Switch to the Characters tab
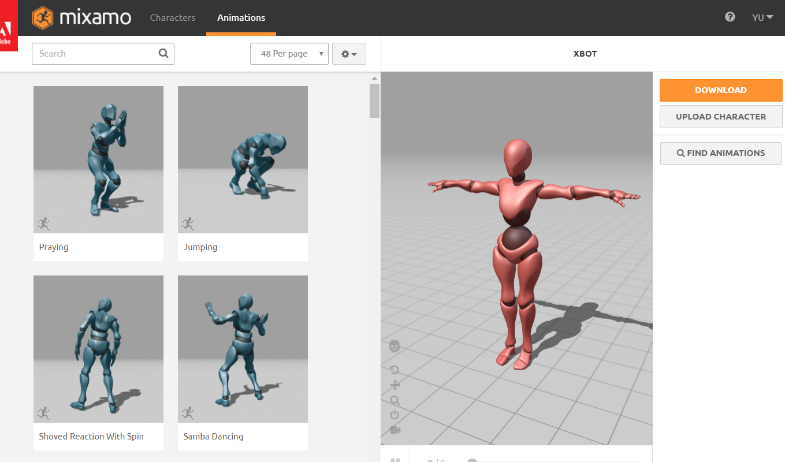785x462 pixels. coord(172,18)
